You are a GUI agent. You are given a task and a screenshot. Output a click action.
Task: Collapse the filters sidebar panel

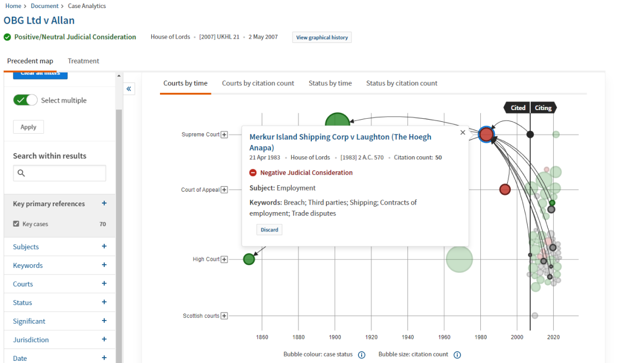click(x=129, y=89)
